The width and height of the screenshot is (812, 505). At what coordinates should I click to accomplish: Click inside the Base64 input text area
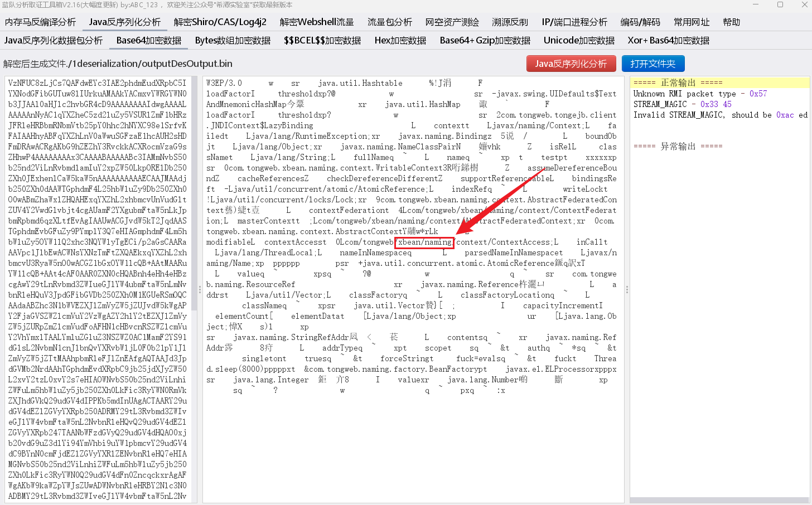[x=98, y=279]
